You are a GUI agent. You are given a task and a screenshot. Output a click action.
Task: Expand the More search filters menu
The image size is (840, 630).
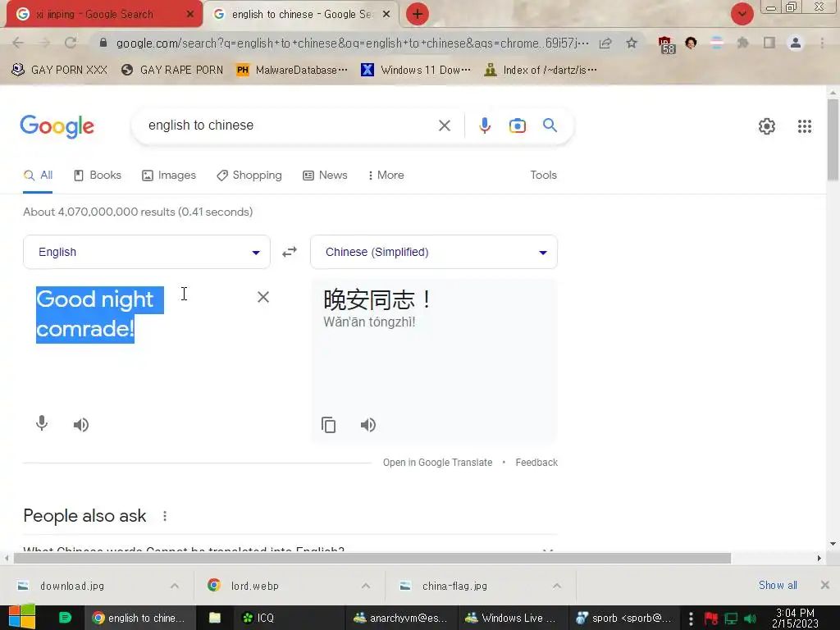tap(386, 176)
